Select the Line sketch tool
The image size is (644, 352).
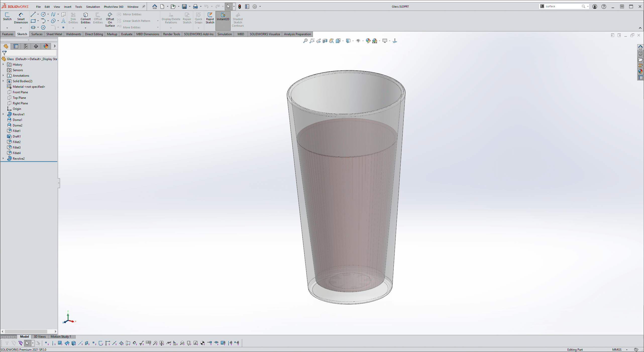coord(33,14)
